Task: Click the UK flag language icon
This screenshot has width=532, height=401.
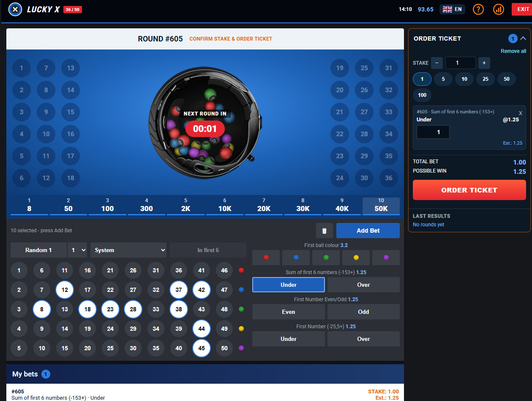Action: pyautogui.click(x=447, y=9)
